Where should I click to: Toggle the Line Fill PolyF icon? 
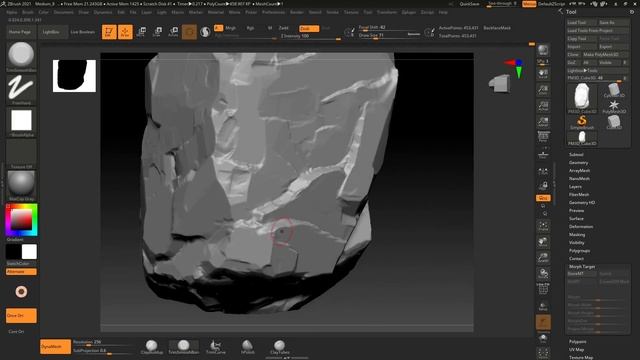543,289
